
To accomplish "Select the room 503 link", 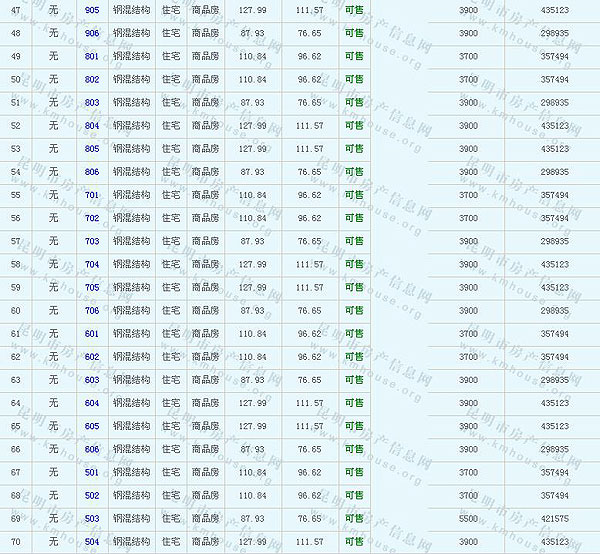I will 92,519.
